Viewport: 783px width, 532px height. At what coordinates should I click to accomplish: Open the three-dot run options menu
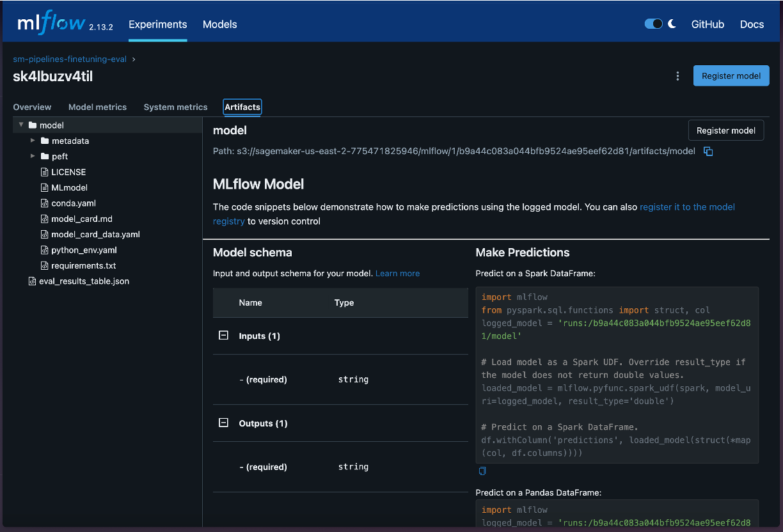[677, 76]
